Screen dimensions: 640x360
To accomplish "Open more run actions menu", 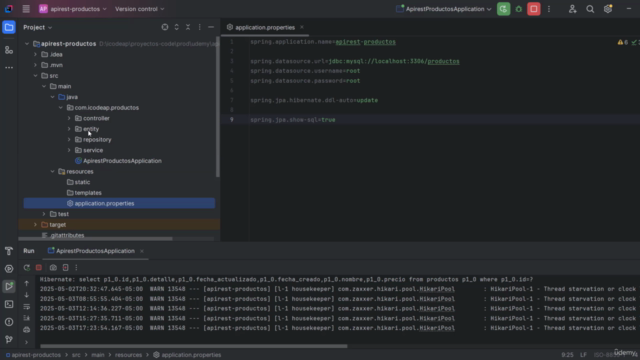I will tap(549, 9).
